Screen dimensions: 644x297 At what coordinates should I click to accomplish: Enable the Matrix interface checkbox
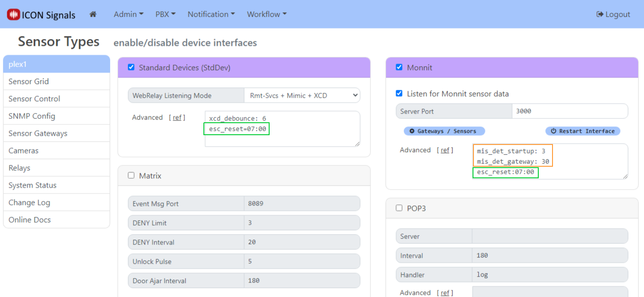click(131, 176)
